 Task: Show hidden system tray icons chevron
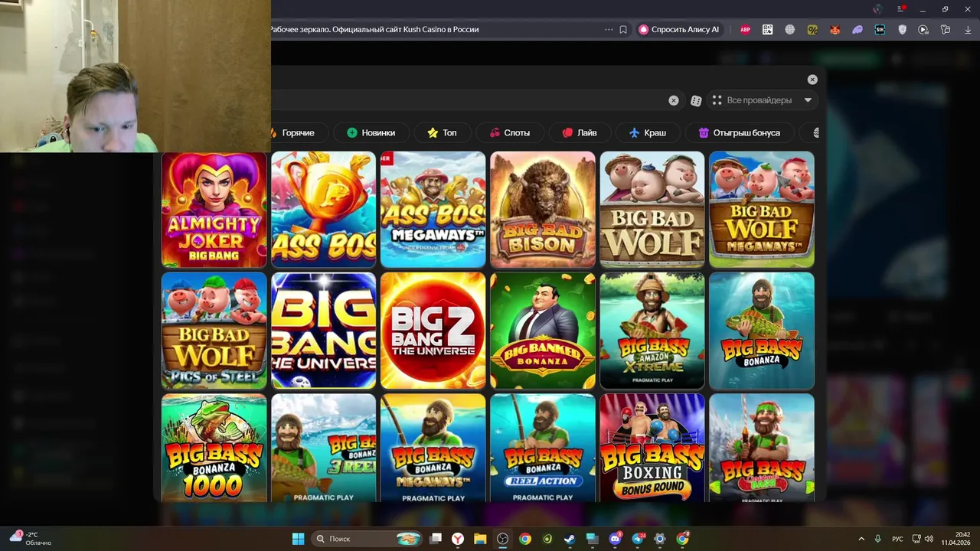861,539
